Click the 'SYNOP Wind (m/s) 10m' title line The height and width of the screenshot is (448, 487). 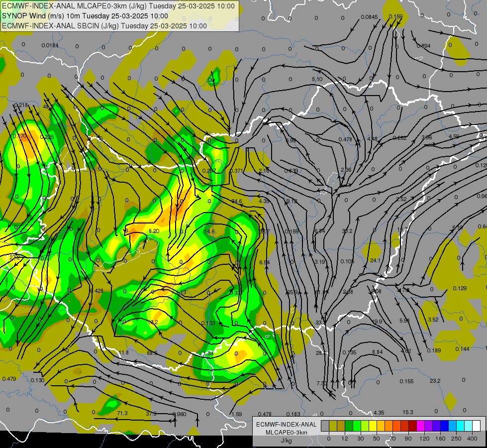point(85,16)
